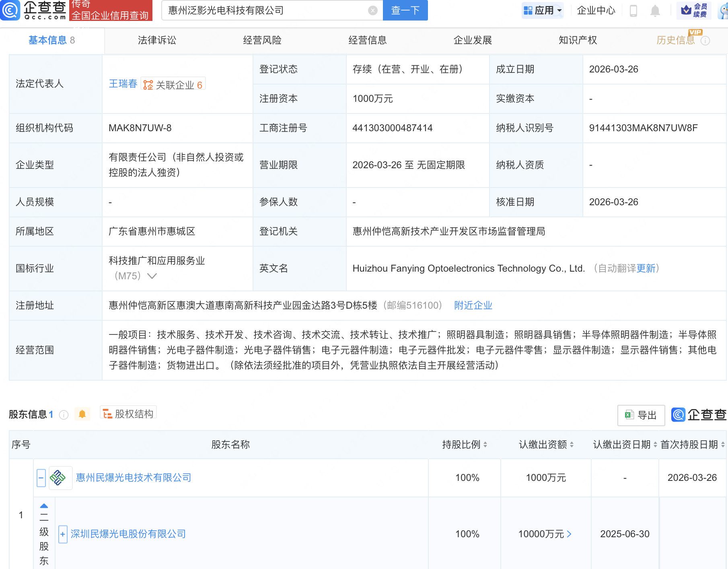728x569 pixels.
Task: Open the 应用 dropdown menu
Action: click(543, 10)
